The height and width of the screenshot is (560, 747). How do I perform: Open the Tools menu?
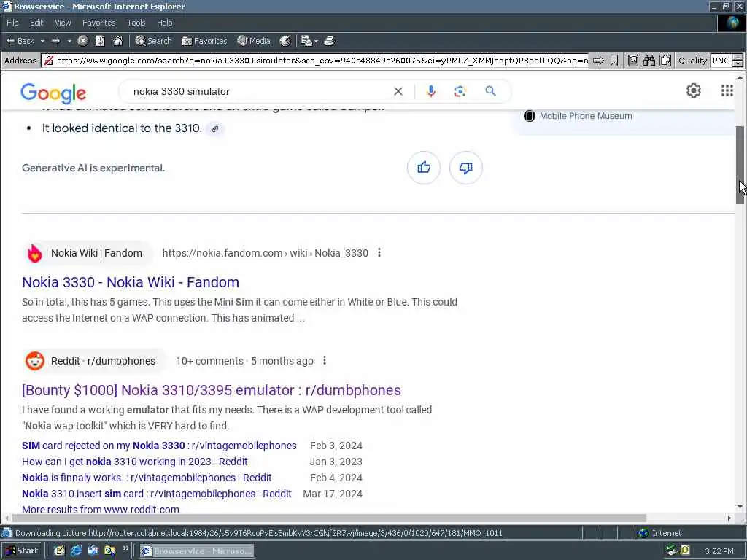(x=136, y=23)
